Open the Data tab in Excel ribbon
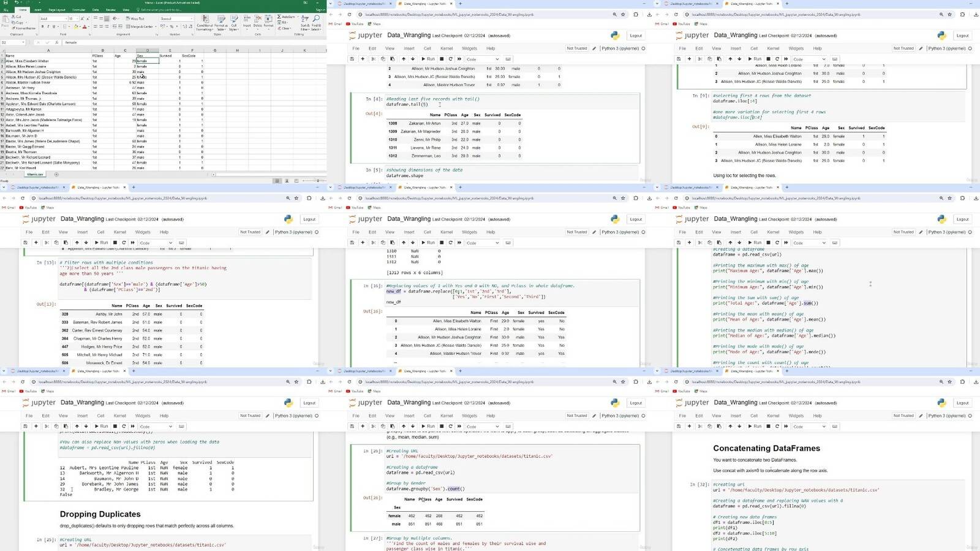This screenshot has height=551, width=980. click(96, 10)
